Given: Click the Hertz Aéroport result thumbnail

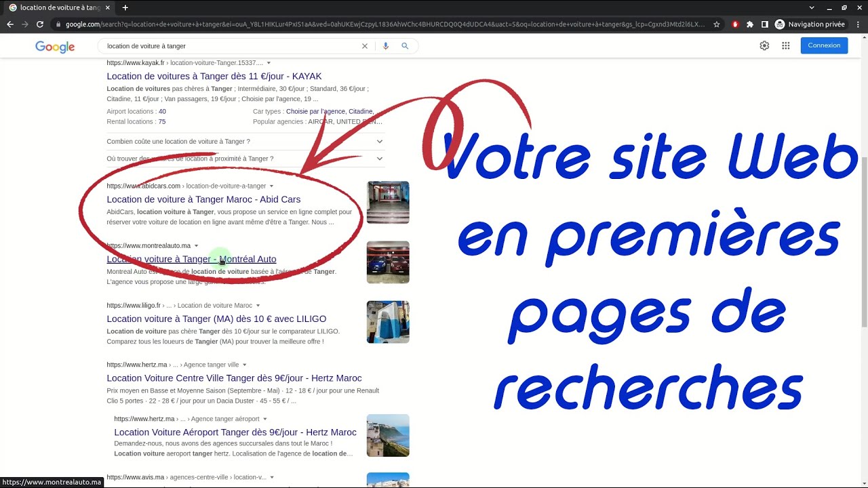Looking at the screenshot, I should coord(388,435).
